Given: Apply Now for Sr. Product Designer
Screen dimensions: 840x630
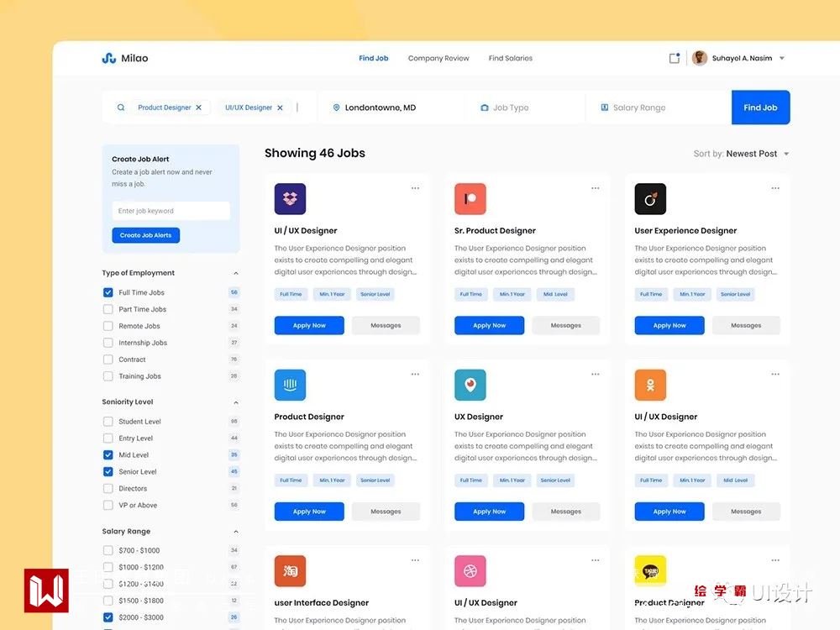Looking at the screenshot, I should (489, 325).
